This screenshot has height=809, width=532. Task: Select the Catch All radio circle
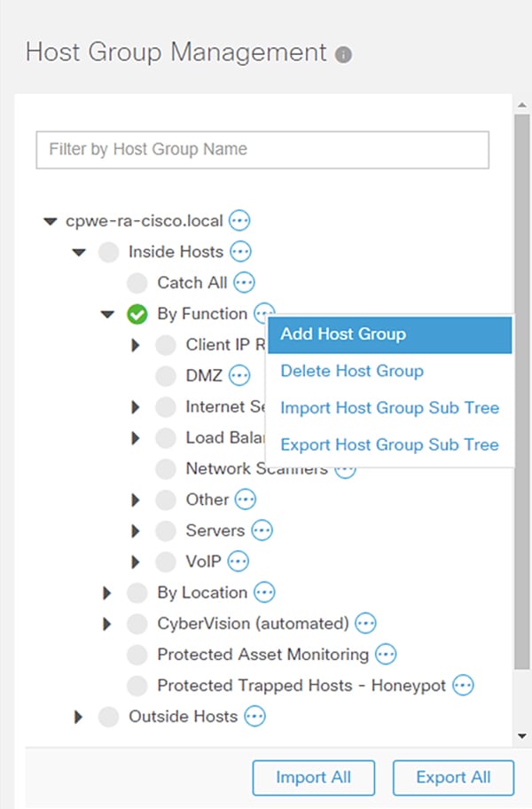click(x=137, y=283)
